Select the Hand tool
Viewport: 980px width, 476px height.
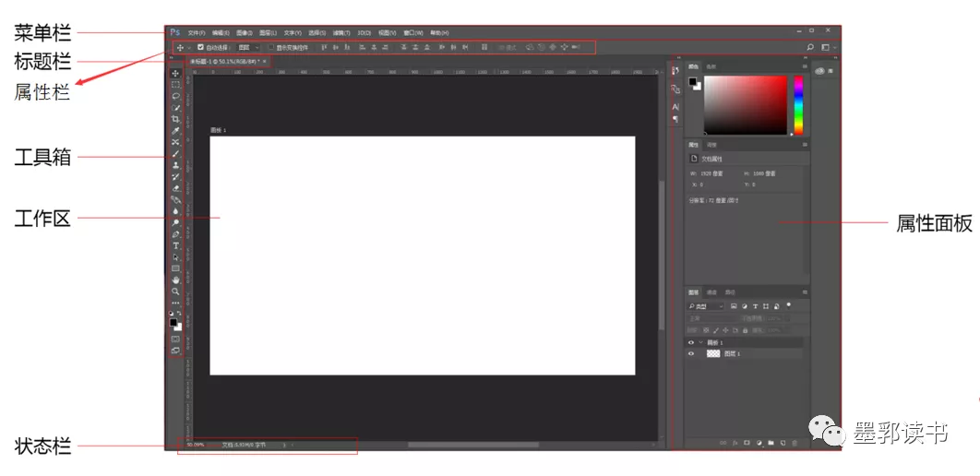click(x=175, y=280)
